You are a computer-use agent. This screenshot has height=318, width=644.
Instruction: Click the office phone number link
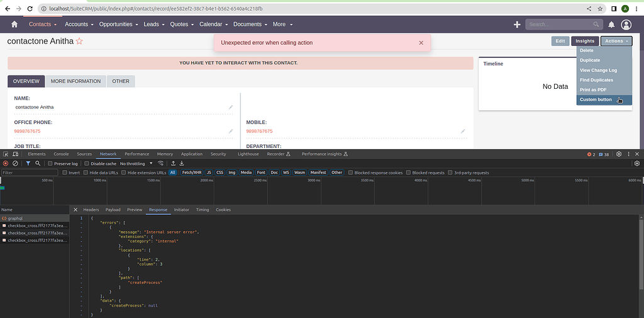point(28,131)
